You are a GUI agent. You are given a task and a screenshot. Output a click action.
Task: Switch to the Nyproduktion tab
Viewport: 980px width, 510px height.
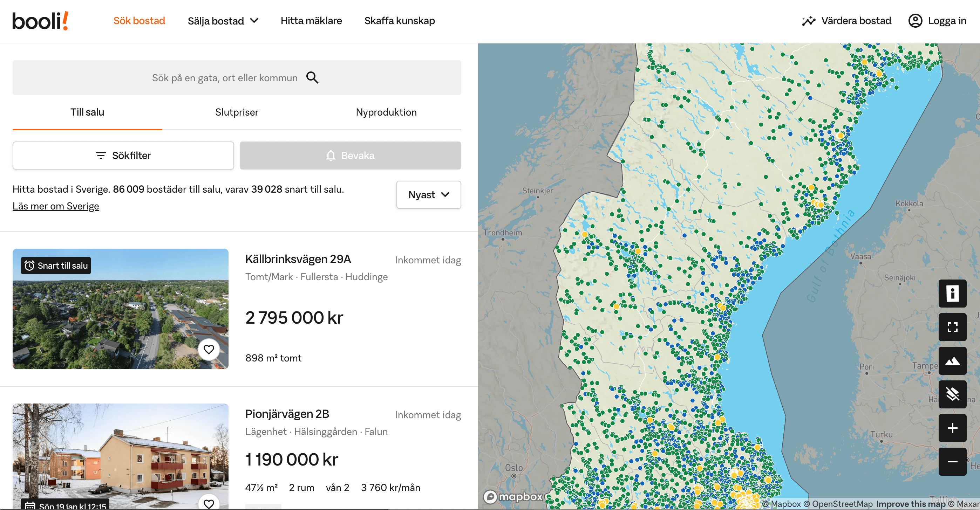click(x=386, y=112)
